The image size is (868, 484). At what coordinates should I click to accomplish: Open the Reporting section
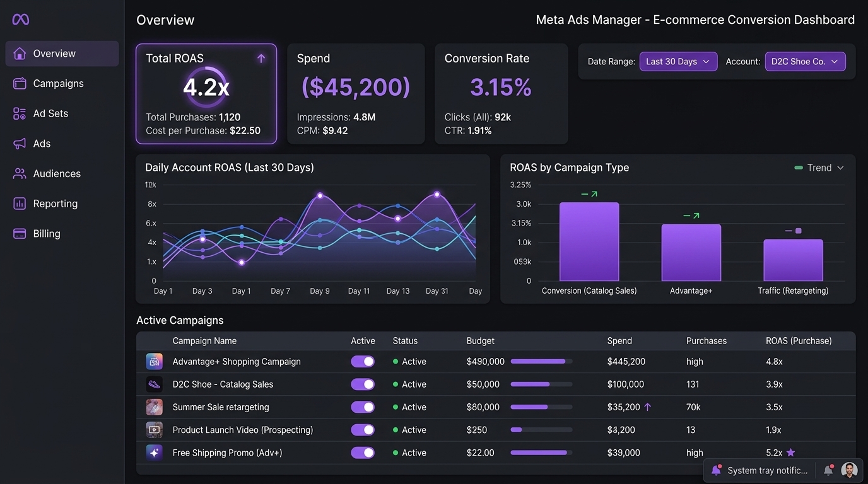(62, 204)
